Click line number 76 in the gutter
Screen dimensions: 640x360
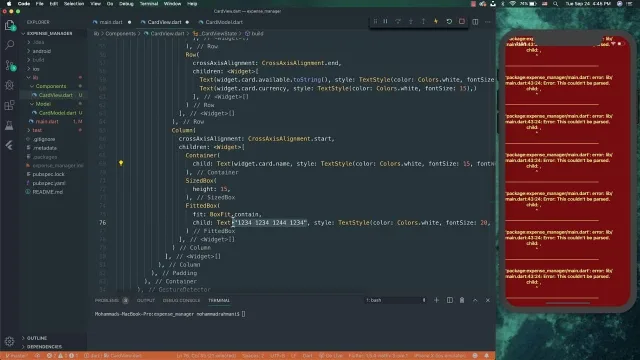click(102, 223)
